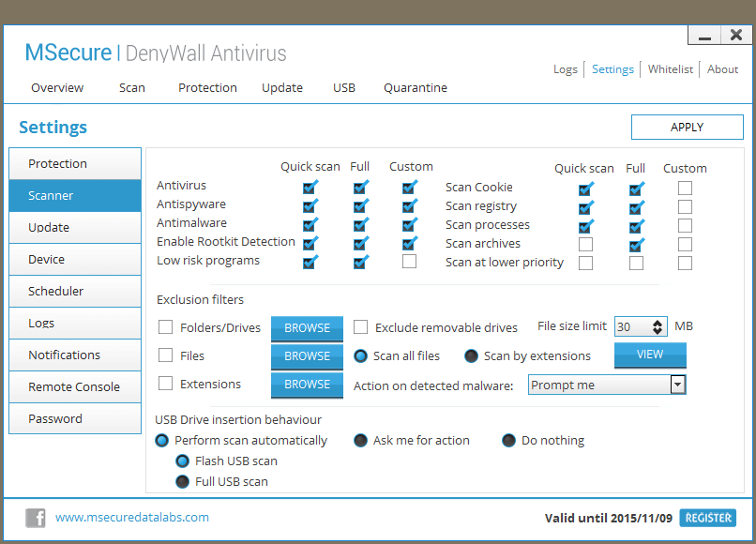Open the Quarantine tab
The image size is (756, 544).
[x=416, y=88]
